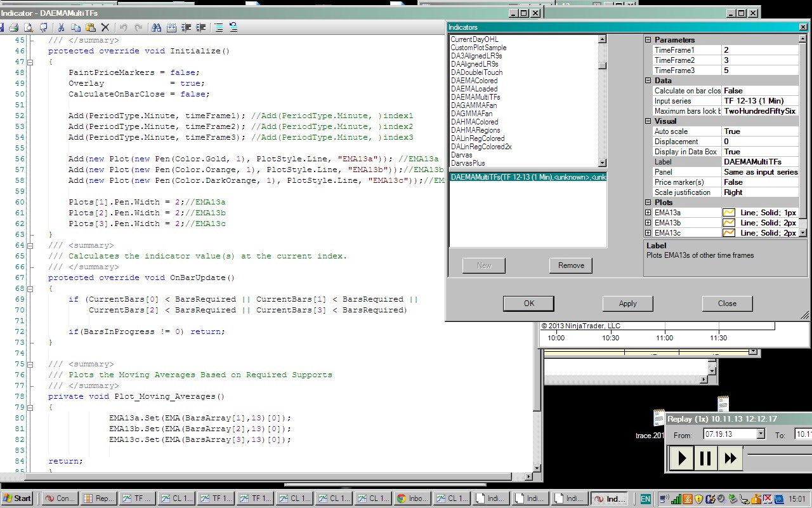
Task: Click the Remove button
Action: [571, 265]
